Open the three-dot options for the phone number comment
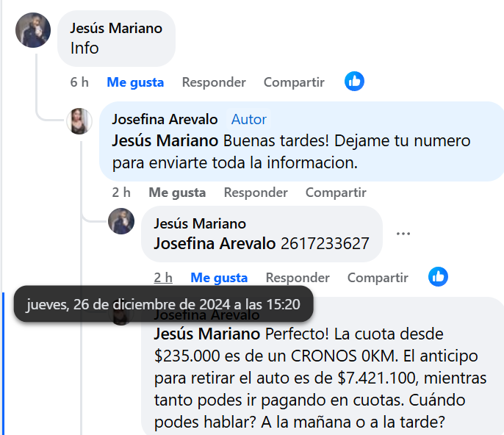Screen dimensions: 504x435 pos(403,234)
